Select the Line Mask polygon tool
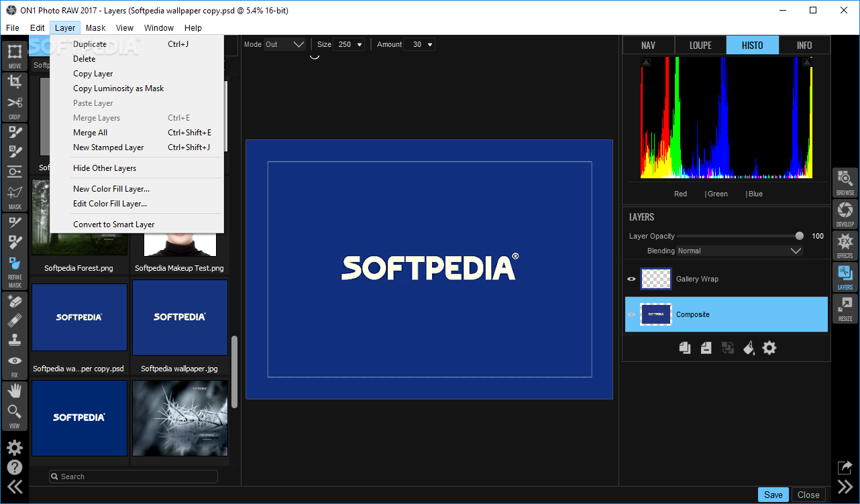Viewport: 860px width, 504px height. click(15, 192)
